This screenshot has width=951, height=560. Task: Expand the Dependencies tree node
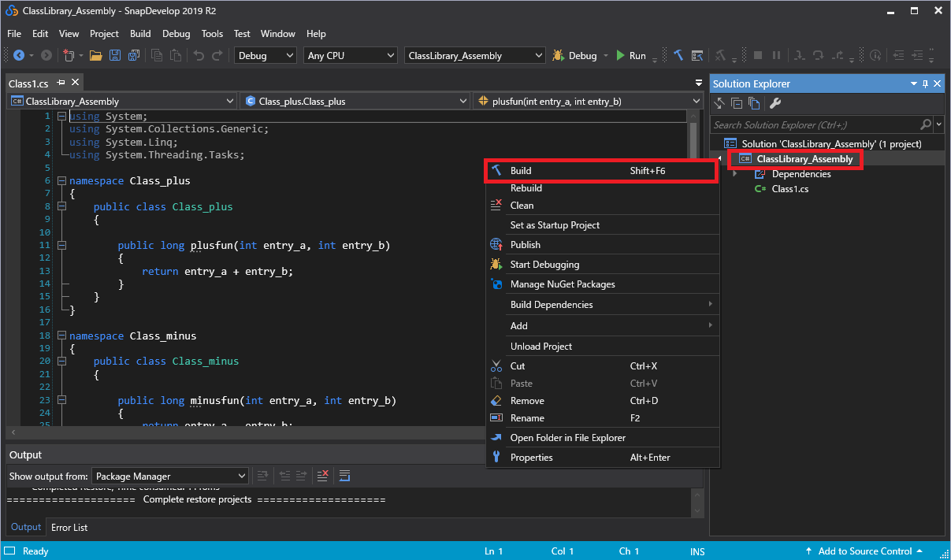pyautogui.click(x=735, y=174)
